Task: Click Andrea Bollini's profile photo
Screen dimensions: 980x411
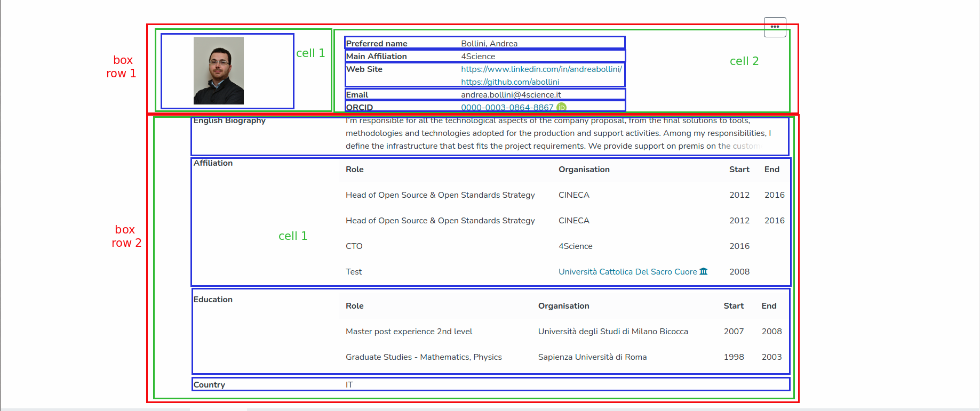Action: coord(218,70)
